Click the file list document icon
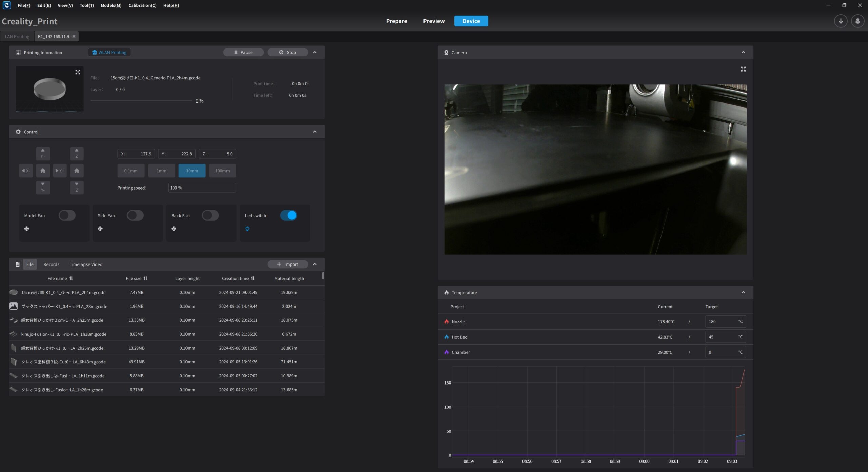 click(x=17, y=264)
